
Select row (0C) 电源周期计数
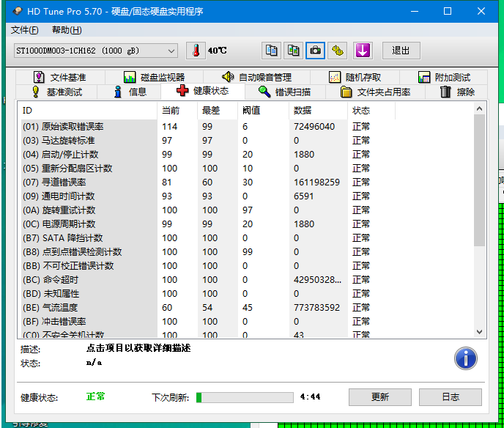(208, 224)
